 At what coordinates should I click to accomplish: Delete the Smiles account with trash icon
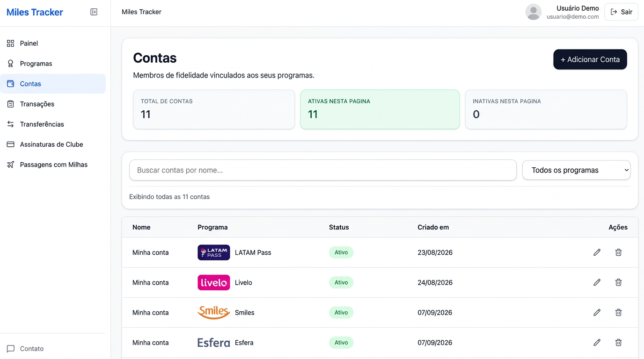pos(618,312)
